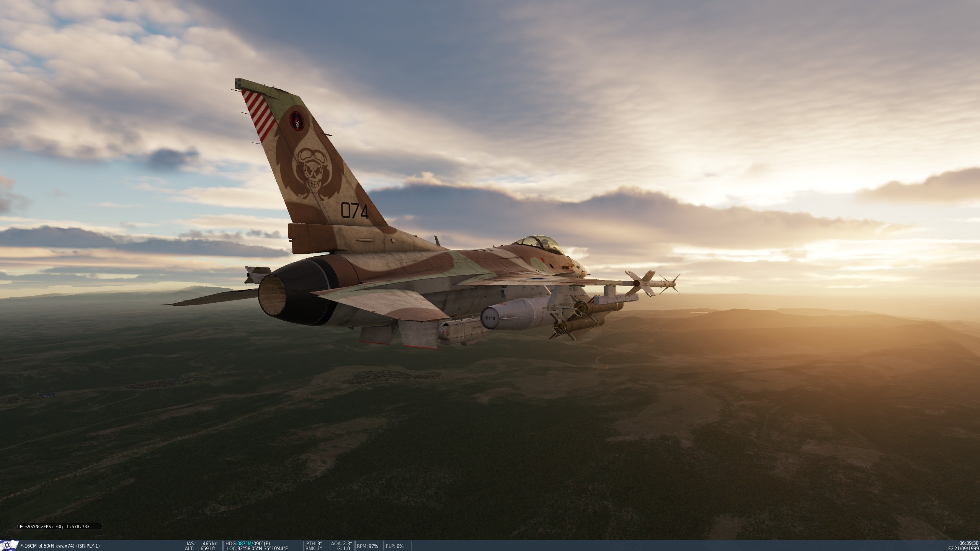
Task: Click the ALT altitude readout
Action: [201, 548]
